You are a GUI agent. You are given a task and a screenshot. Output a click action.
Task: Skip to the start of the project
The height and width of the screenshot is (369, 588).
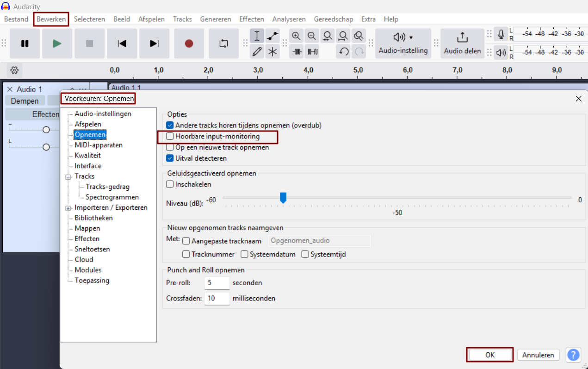122,44
